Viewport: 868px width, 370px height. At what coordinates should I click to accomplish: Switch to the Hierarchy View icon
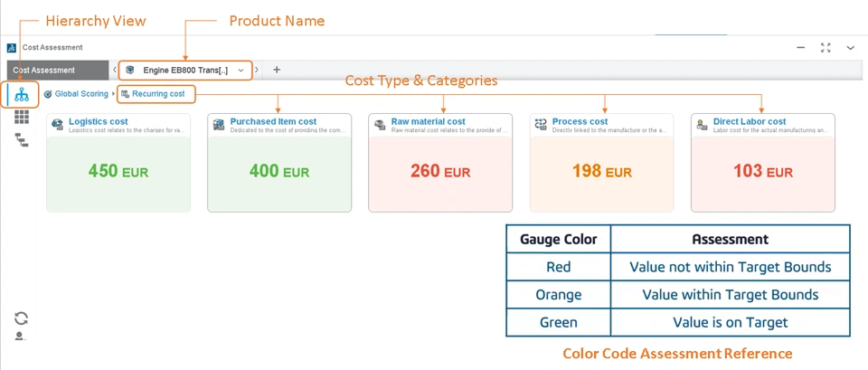click(x=22, y=95)
